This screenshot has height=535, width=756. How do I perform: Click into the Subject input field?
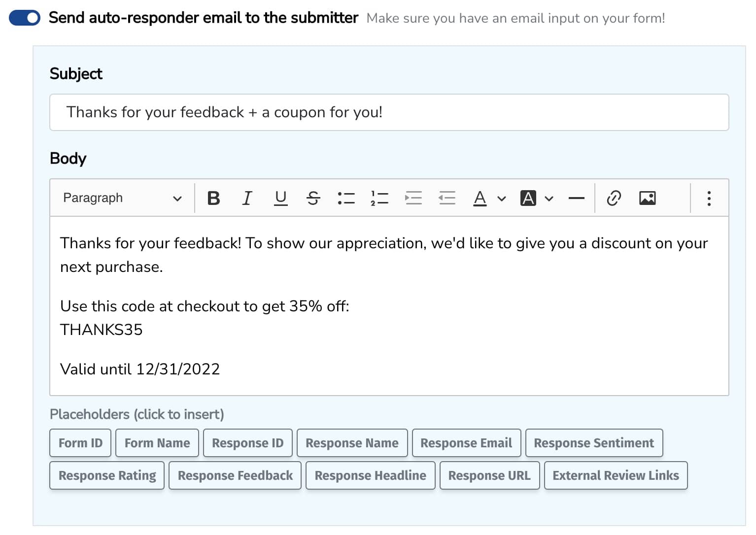coord(389,112)
